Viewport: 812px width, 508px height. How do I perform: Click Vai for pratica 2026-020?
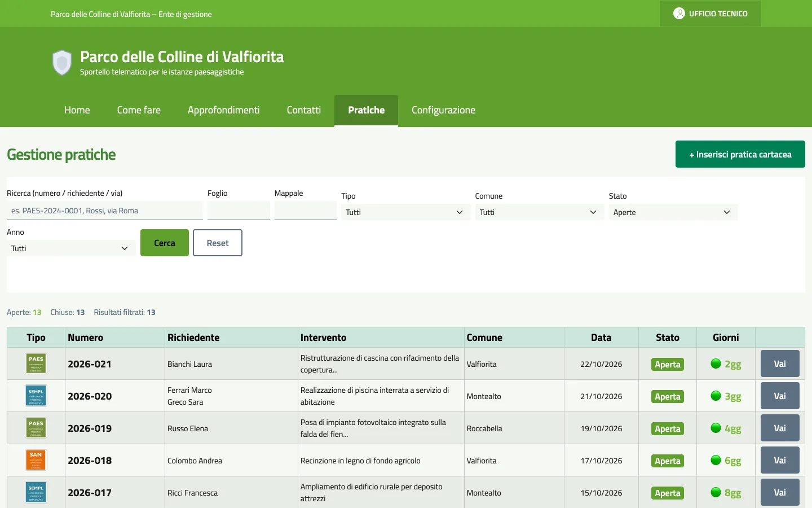(780, 396)
